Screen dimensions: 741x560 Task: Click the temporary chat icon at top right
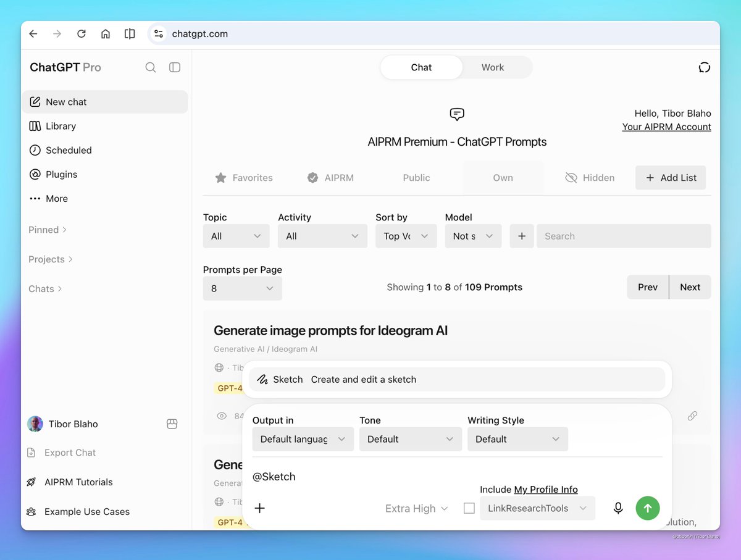(705, 67)
